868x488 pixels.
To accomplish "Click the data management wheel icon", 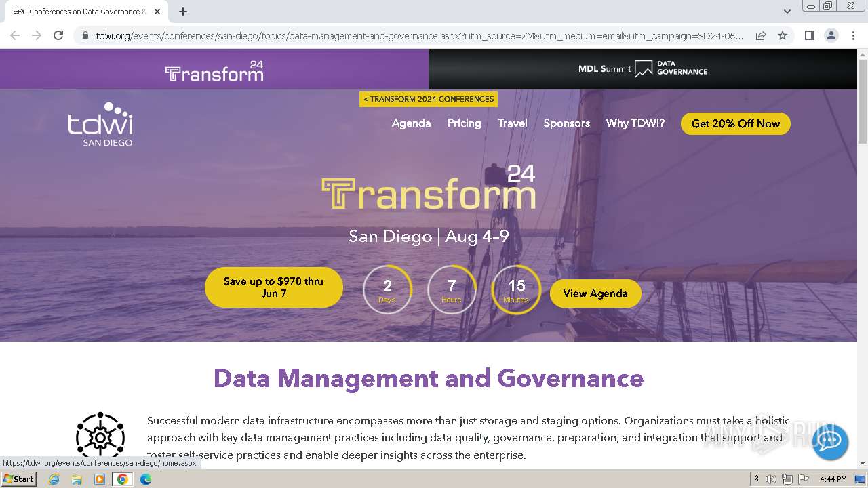I will pyautogui.click(x=100, y=436).
